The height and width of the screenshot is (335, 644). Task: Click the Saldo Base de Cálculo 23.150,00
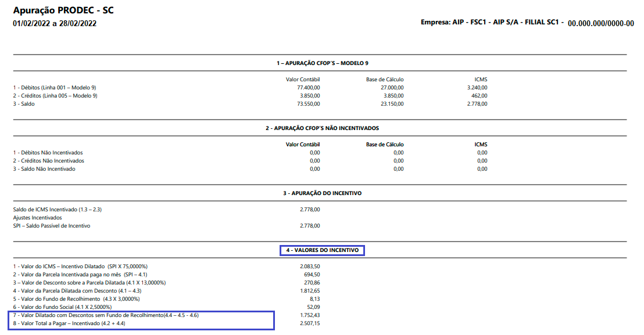pyautogui.click(x=392, y=104)
